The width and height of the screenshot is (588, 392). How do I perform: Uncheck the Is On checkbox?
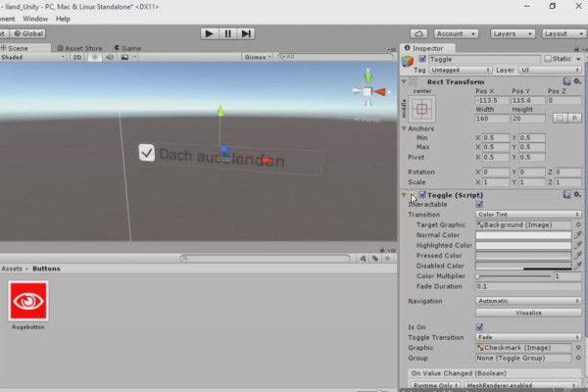pyautogui.click(x=479, y=327)
